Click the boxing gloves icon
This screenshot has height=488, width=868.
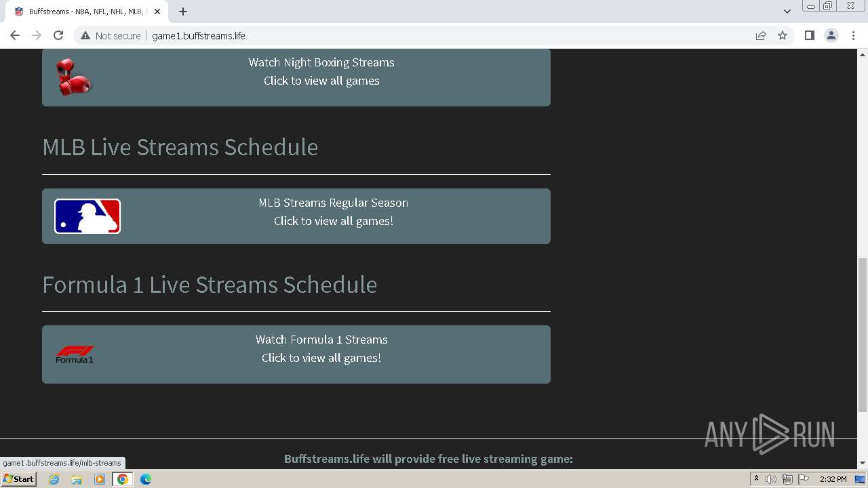[x=73, y=77]
